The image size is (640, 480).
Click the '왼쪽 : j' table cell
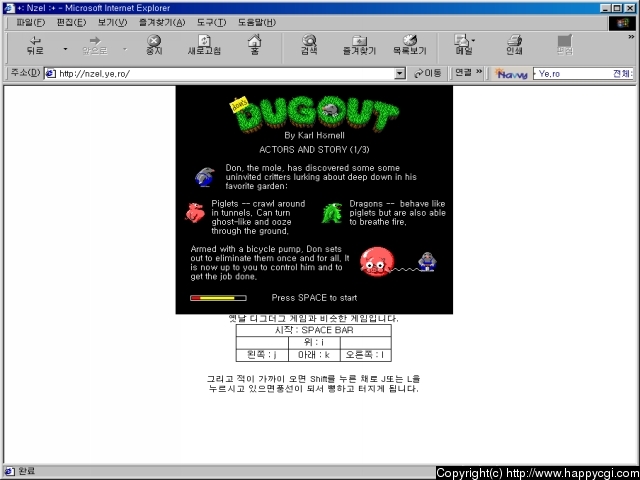tap(262, 355)
